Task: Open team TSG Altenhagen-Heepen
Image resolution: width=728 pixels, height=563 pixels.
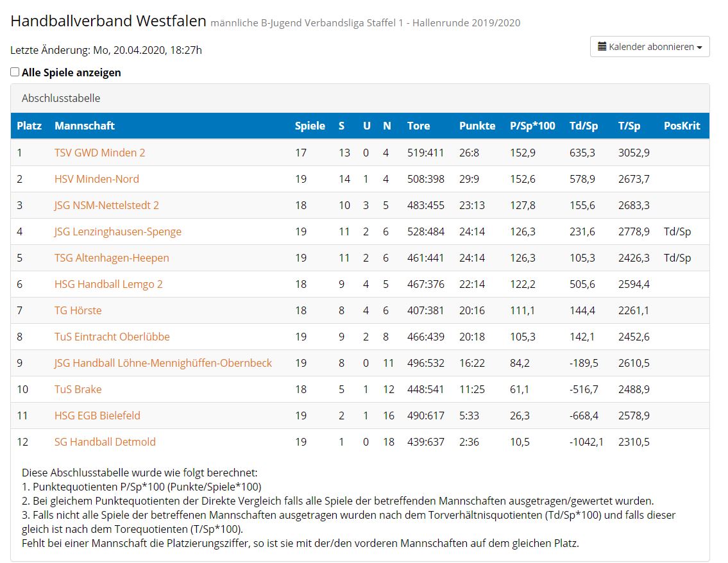Action: coord(112,258)
